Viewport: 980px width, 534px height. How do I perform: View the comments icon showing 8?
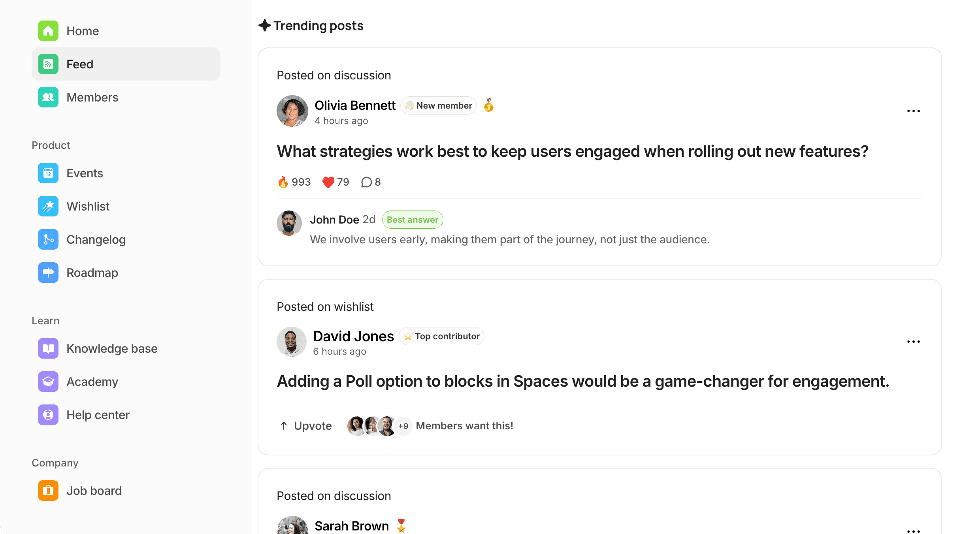pos(371,182)
